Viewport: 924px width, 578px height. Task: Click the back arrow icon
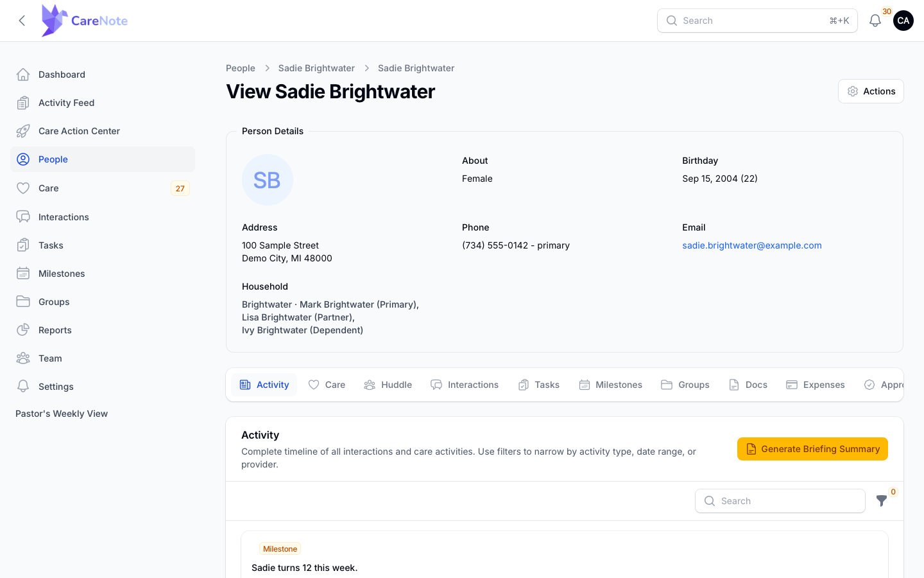point(22,21)
